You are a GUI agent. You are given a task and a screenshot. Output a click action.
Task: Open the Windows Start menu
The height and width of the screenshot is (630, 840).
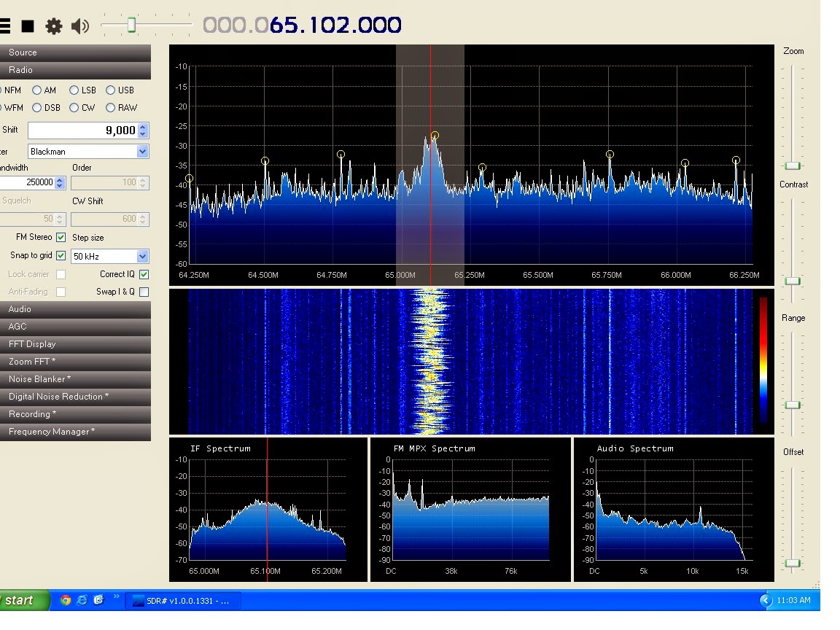[x=24, y=601]
